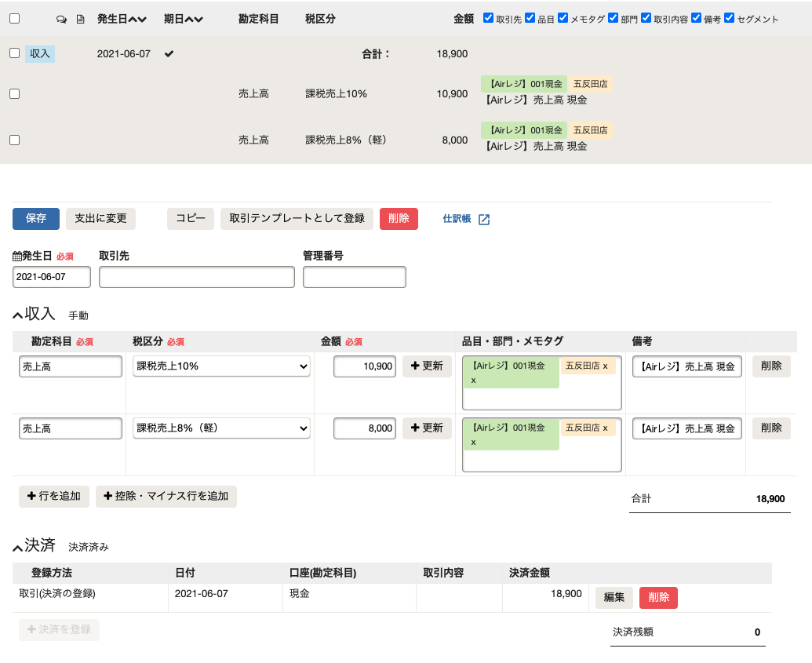Toggle the メモタグ column checkbox
Viewport: 812px width, 663px height.
pyautogui.click(x=563, y=17)
